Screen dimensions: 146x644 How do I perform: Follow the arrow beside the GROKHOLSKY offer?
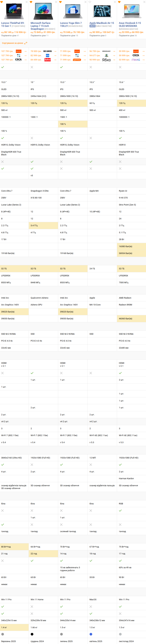(114, 51)
